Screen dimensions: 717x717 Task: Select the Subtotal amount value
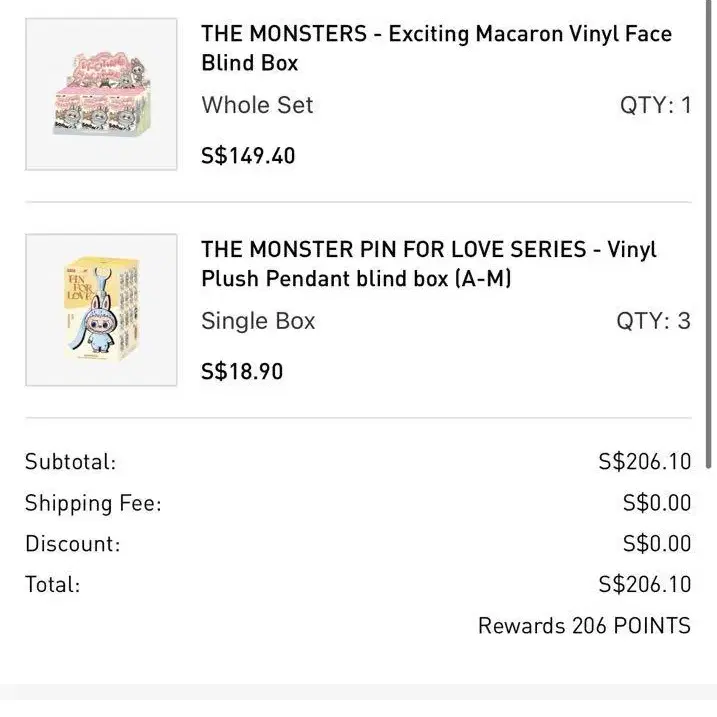644,462
